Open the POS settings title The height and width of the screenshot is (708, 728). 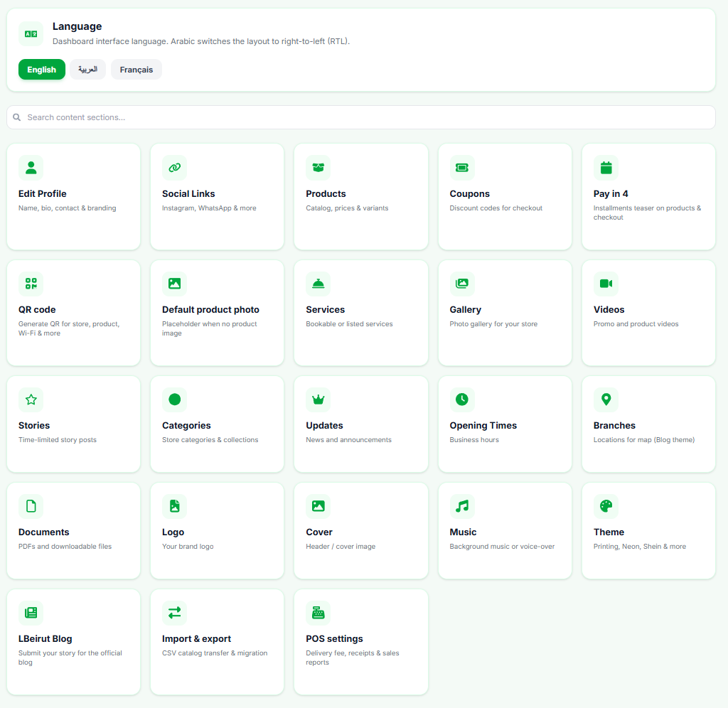pos(334,639)
